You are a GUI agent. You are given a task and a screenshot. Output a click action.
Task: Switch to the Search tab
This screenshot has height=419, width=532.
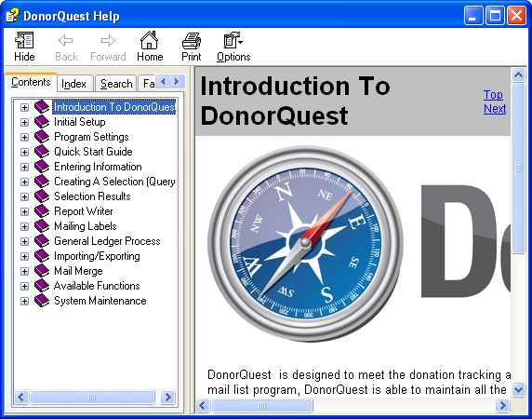(x=116, y=84)
